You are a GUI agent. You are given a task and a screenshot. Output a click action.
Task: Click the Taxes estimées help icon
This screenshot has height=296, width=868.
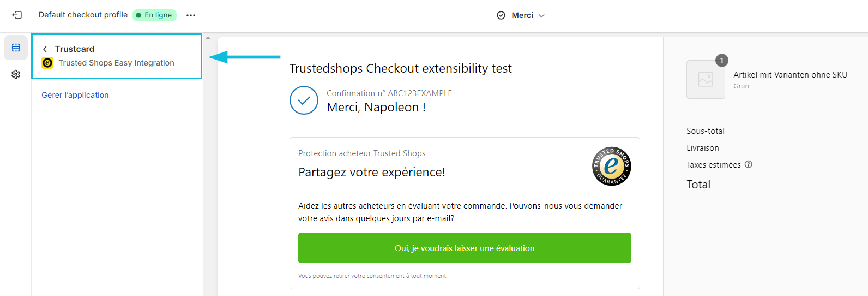[x=749, y=164]
